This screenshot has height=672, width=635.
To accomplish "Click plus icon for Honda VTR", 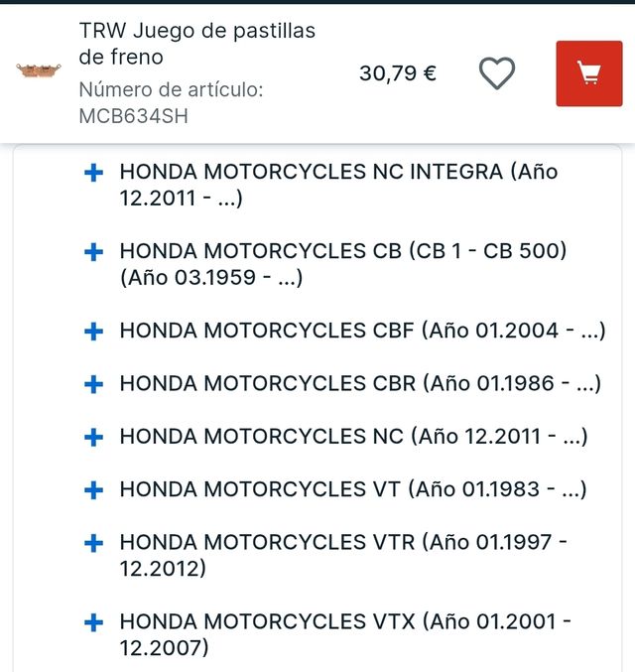I will (94, 543).
